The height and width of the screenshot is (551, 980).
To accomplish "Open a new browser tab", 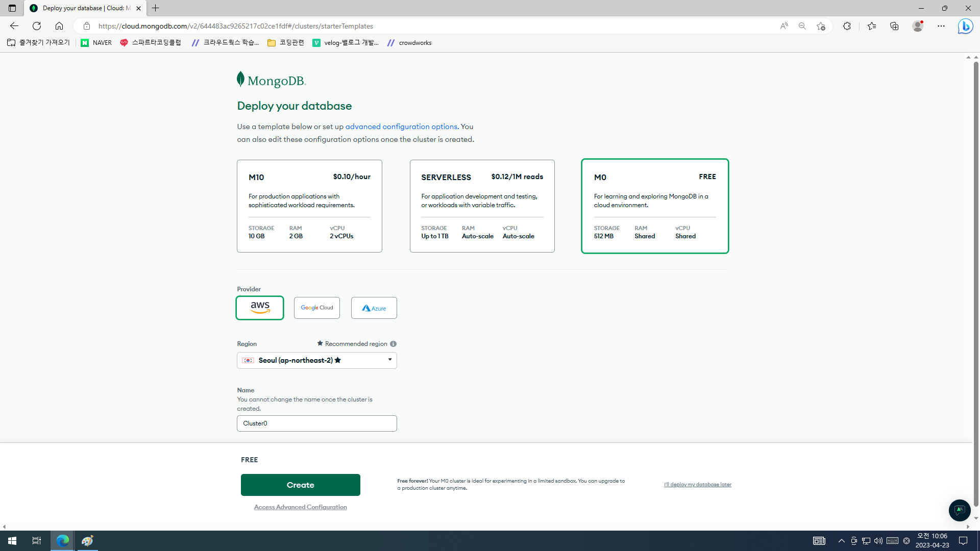I will (x=156, y=8).
